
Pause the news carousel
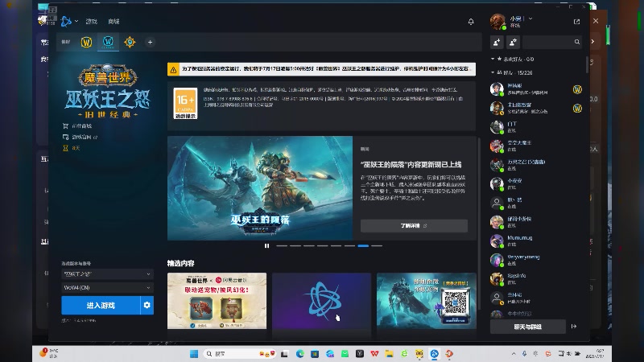tap(266, 246)
